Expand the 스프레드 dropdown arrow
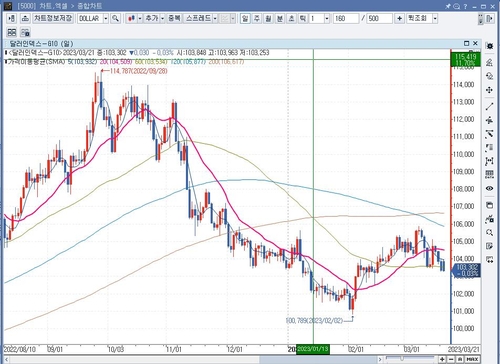 coord(215,18)
